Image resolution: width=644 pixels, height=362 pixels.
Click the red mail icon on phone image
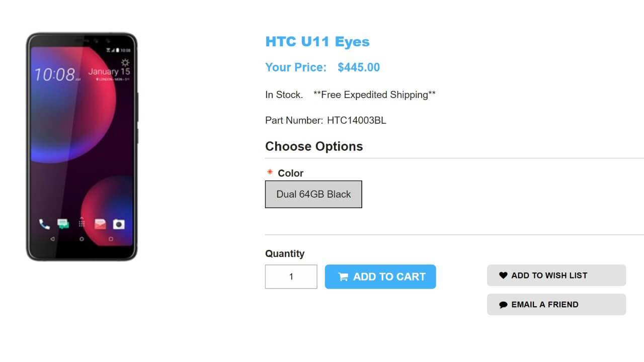pos(100,224)
